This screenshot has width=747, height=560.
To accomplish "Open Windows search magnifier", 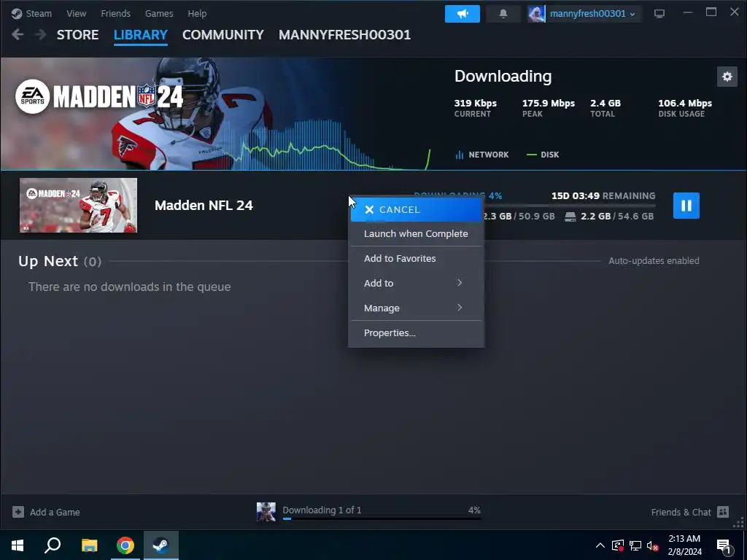I will tap(53, 545).
